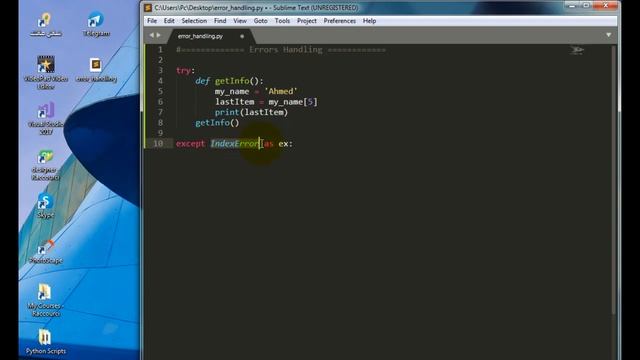The image size is (640, 360).
Task: Click the Sublime Text title bar icon
Action: (x=148, y=8)
